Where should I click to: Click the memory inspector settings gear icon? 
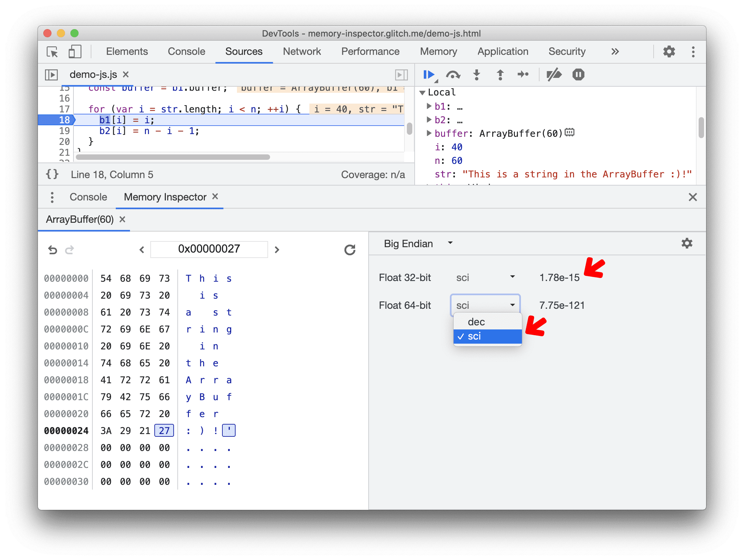click(686, 243)
